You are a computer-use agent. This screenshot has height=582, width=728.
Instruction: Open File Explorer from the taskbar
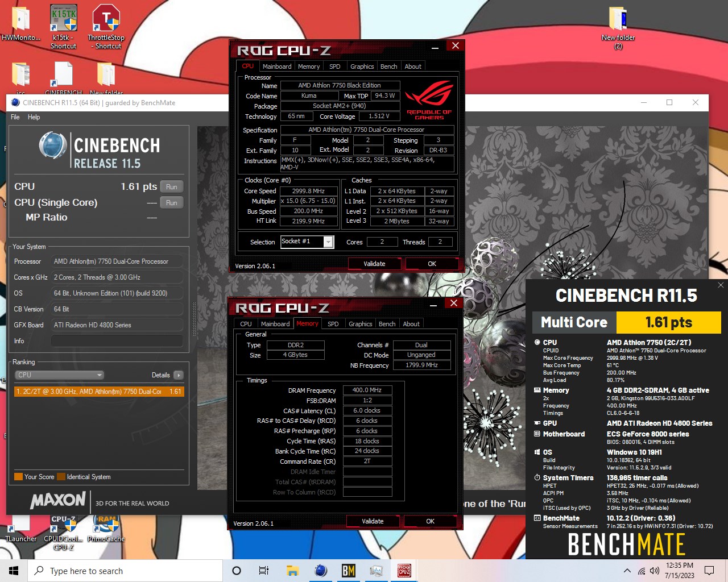tap(292, 571)
